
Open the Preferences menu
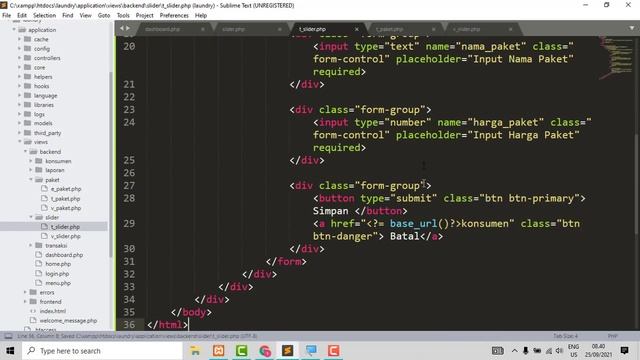click(x=174, y=15)
